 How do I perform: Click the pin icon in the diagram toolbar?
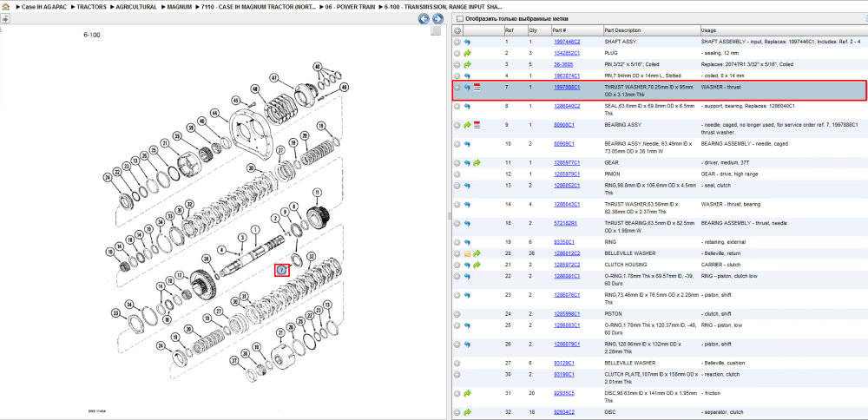[x=4, y=18]
